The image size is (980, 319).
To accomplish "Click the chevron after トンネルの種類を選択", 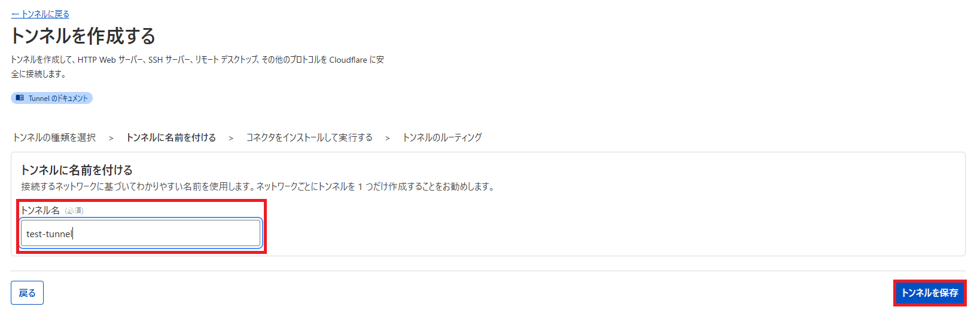I will [111, 138].
